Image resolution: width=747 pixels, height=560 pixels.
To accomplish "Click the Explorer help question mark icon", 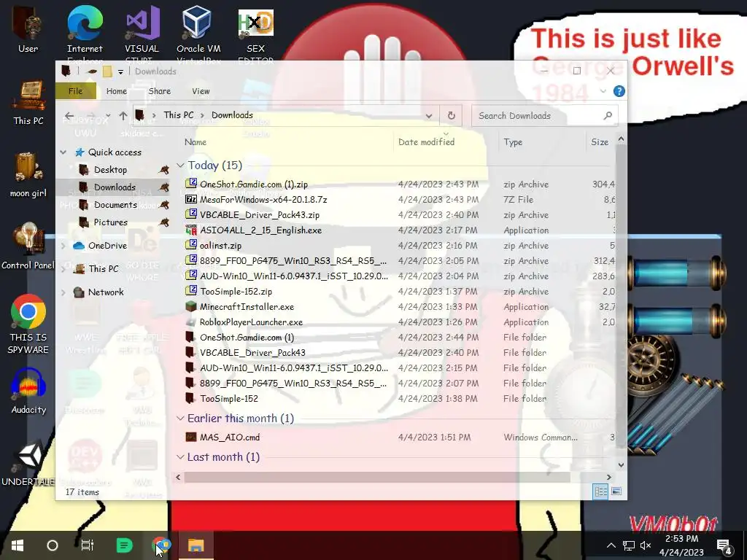I will [619, 91].
